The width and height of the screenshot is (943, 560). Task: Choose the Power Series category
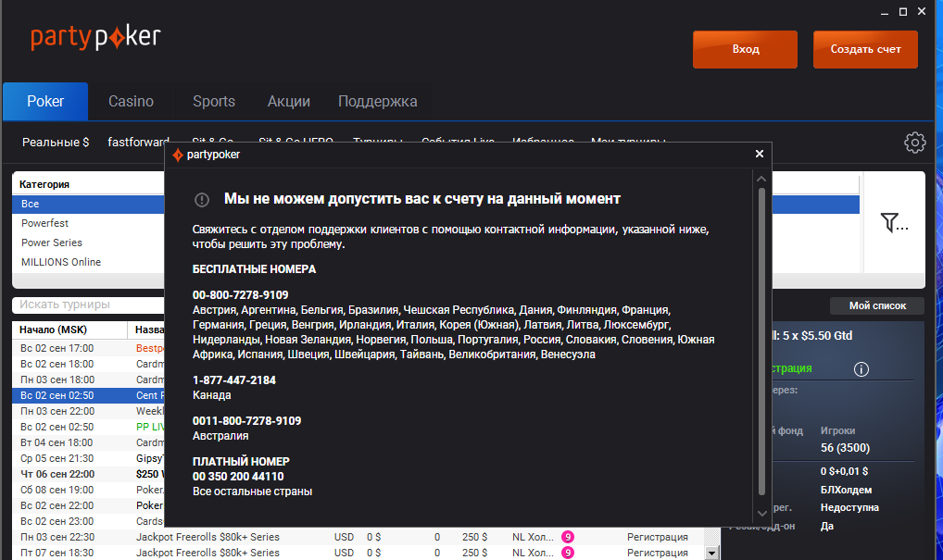[88, 243]
